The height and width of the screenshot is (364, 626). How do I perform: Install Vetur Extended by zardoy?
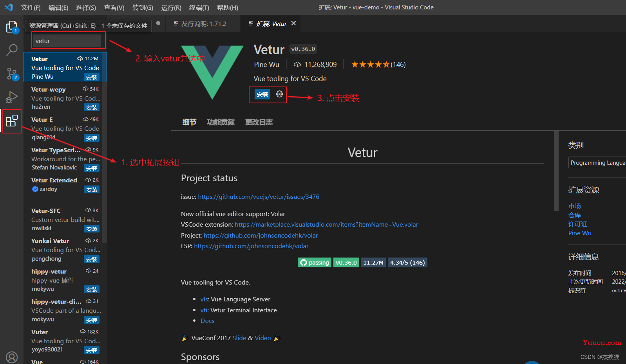[92, 190]
